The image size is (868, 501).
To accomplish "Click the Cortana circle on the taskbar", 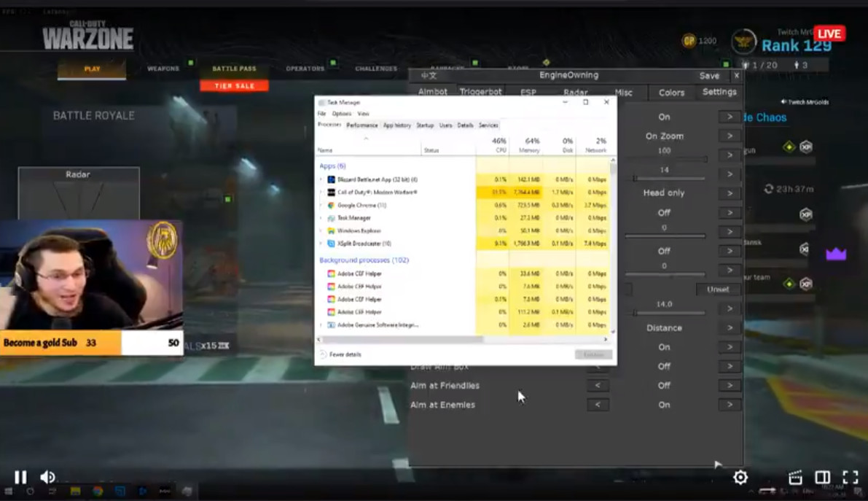I will click(x=30, y=491).
